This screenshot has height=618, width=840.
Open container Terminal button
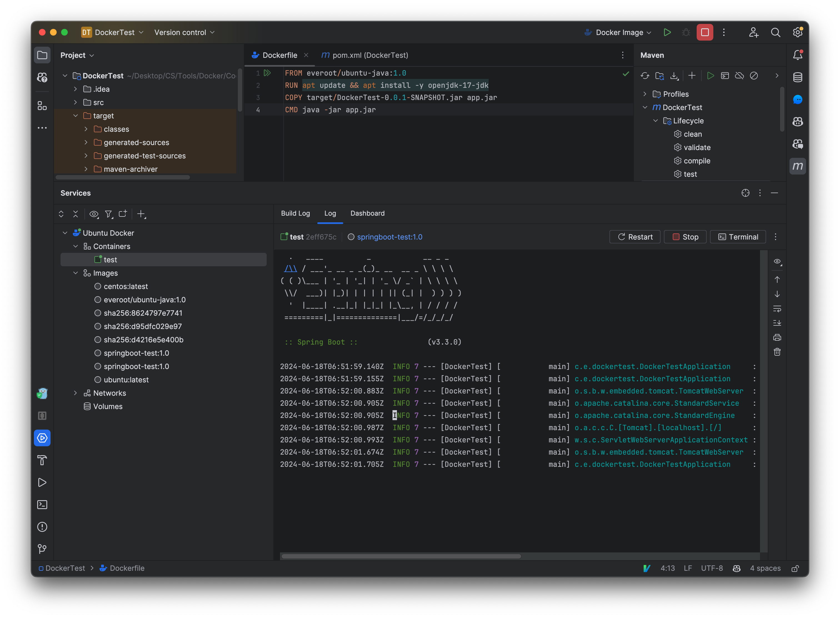coord(738,237)
